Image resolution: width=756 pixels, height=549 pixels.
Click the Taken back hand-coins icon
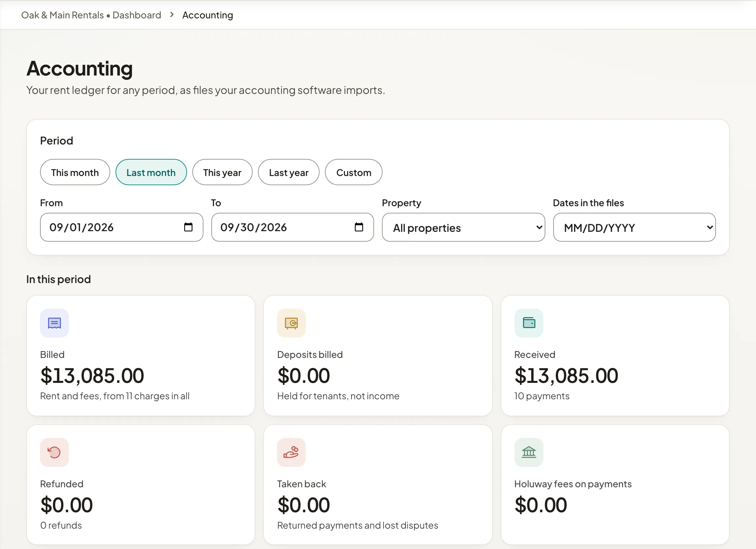pos(291,452)
